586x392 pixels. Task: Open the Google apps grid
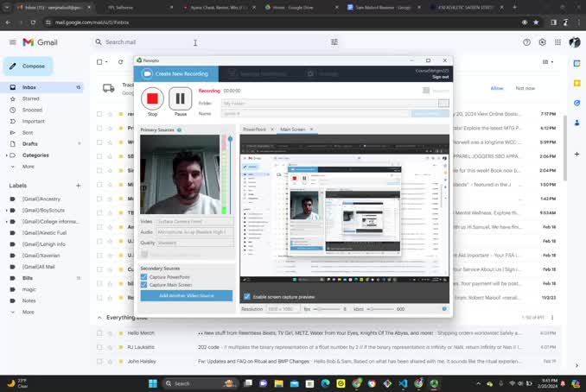(x=559, y=41)
